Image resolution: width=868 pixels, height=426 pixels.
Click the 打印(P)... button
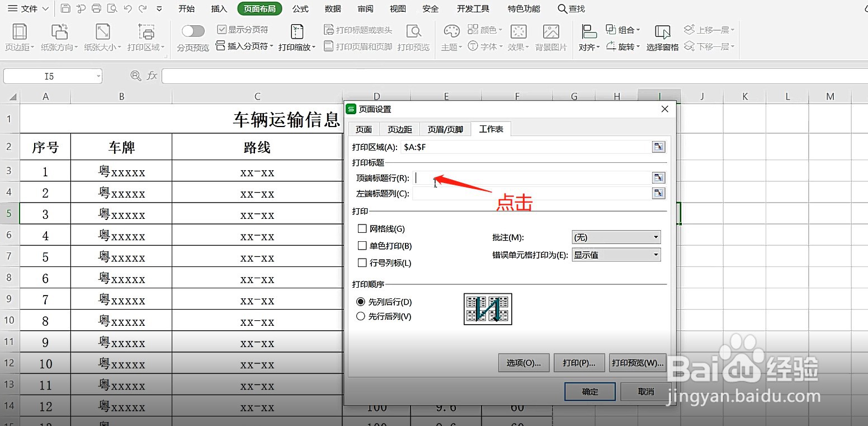(579, 363)
